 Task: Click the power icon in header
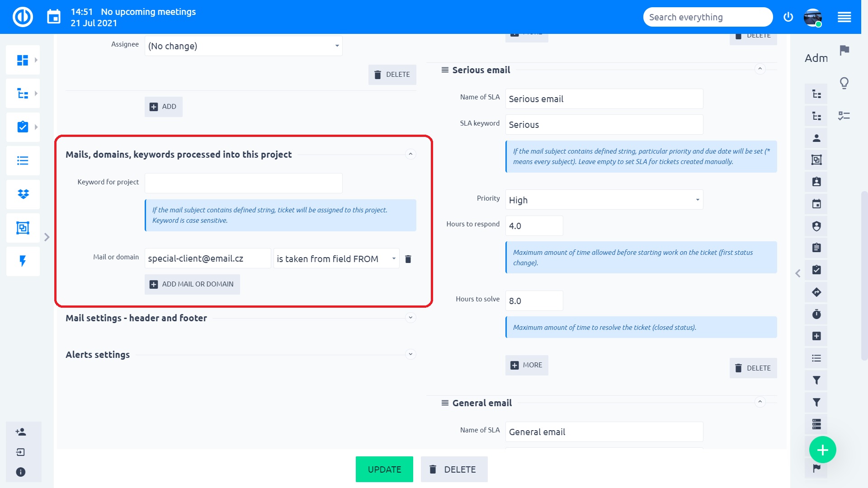tap(788, 17)
